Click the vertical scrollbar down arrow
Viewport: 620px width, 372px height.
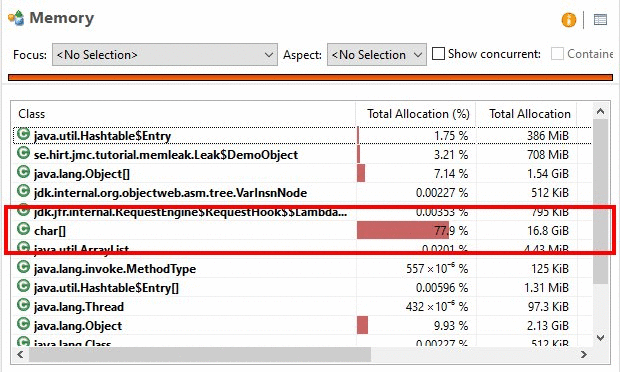click(x=601, y=338)
